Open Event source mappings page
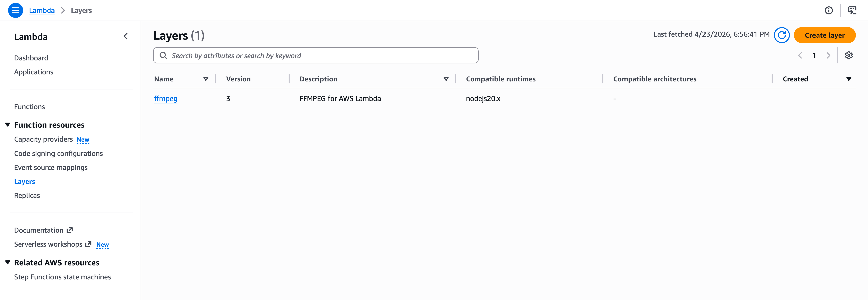 click(x=50, y=168)
